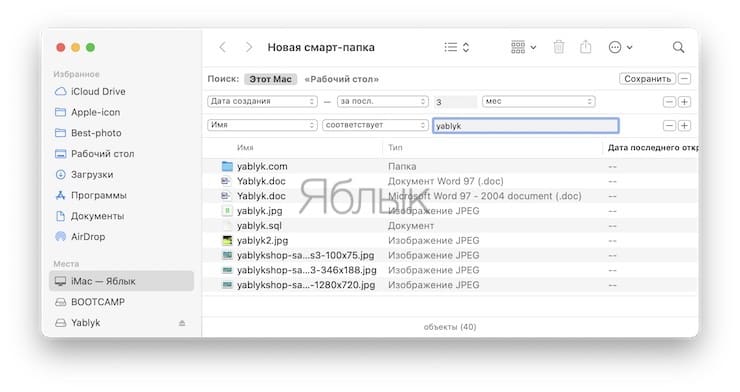Click the 'Папка' type cell

(402, 166)
